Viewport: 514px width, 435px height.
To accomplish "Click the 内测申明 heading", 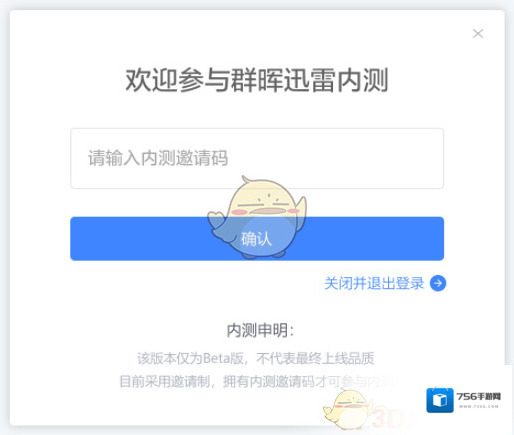I will tap(260, 331).
